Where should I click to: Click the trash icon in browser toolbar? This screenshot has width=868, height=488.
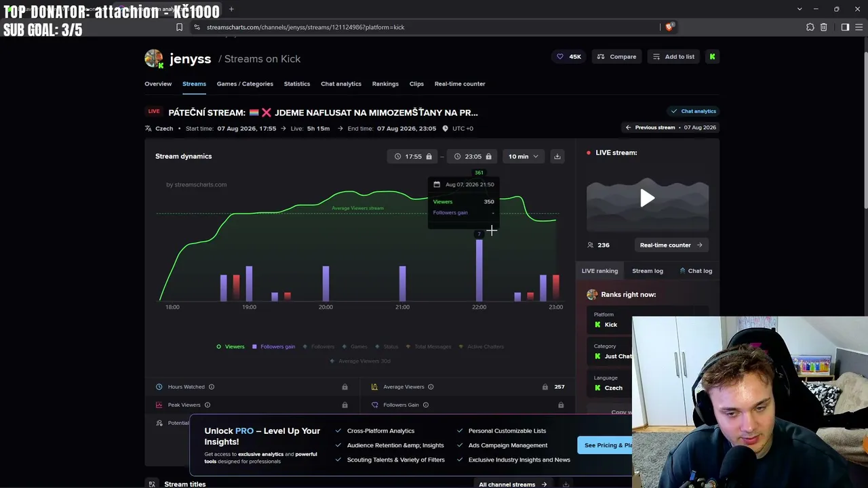click(x=823, y=27)
